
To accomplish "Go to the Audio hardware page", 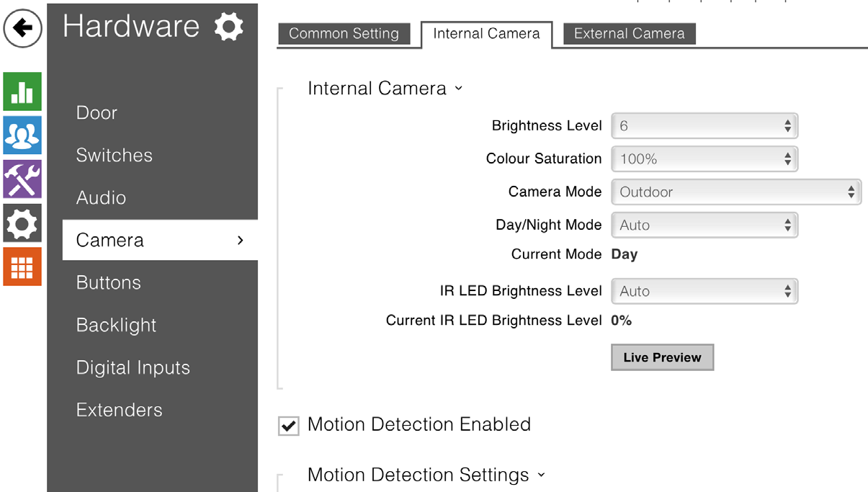I will (101, 198).
